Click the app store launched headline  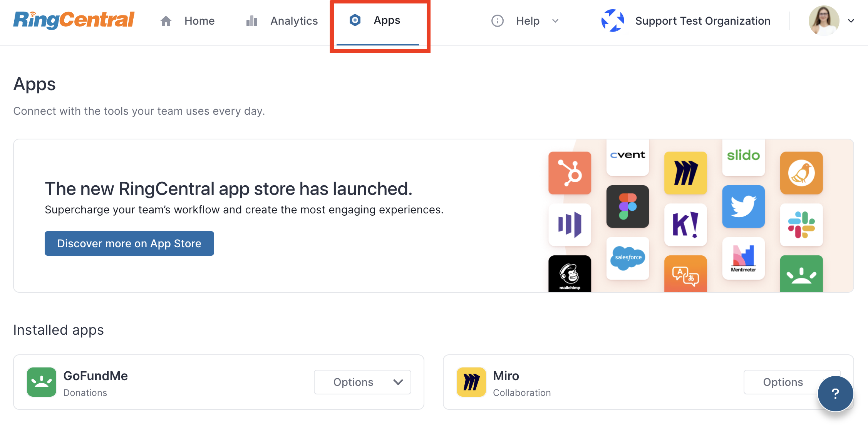click(x=228, y=189)
